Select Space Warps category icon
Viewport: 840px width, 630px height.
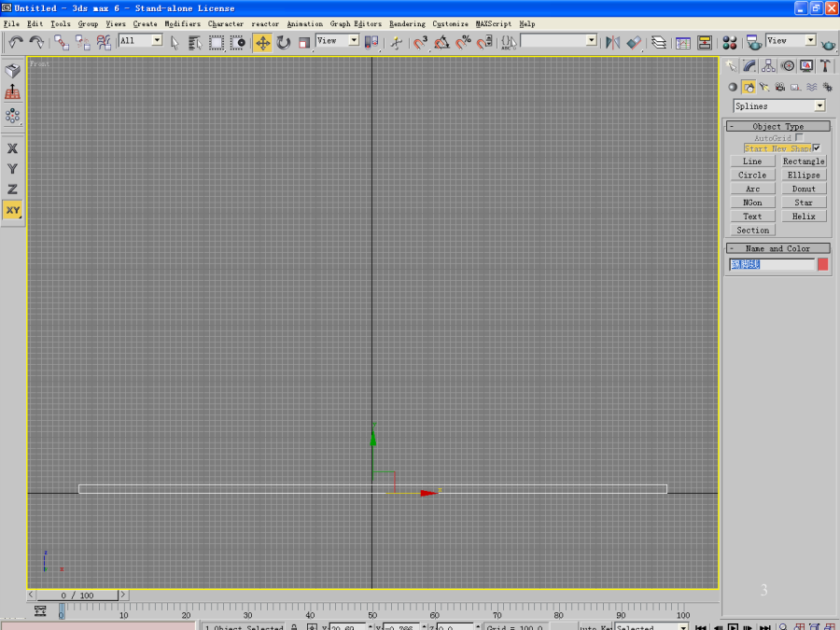tap(812, 87)
